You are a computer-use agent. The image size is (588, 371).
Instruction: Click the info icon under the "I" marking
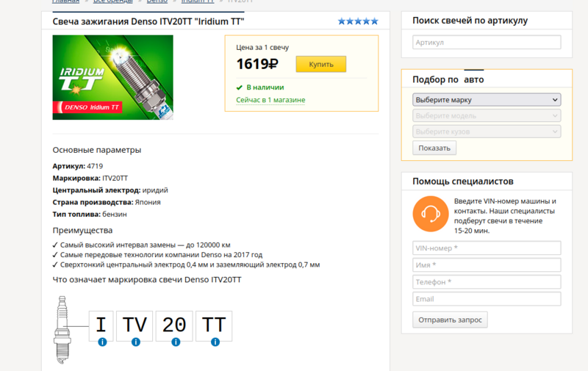click(x=101, y=342)
